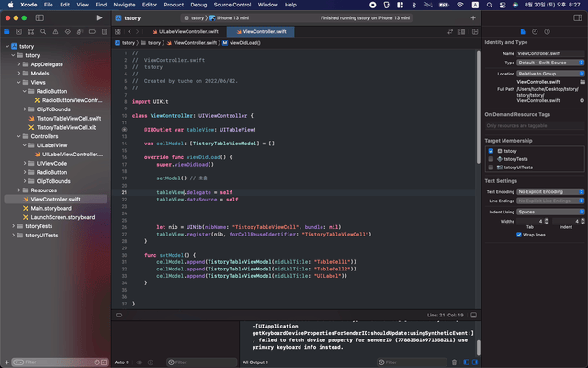This screenshot has width=588, height=368.
Task: Select the Quick Help inspector icon
Action: coord(548,32)
